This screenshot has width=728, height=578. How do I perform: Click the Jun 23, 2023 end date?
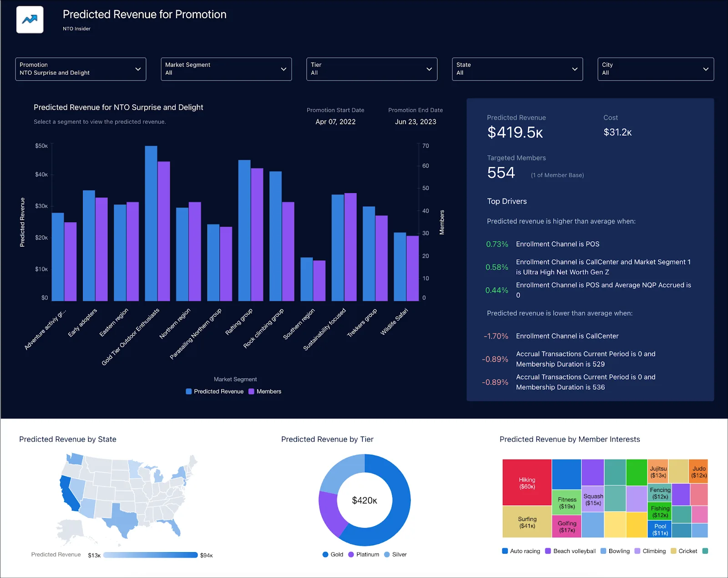click(x=415, y=122)
